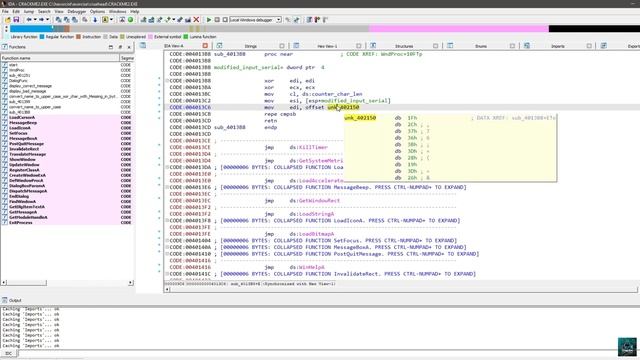Open the Options menu
This screenshot has height=360, width=640.
pyautogui.click(x=97, y=11)
